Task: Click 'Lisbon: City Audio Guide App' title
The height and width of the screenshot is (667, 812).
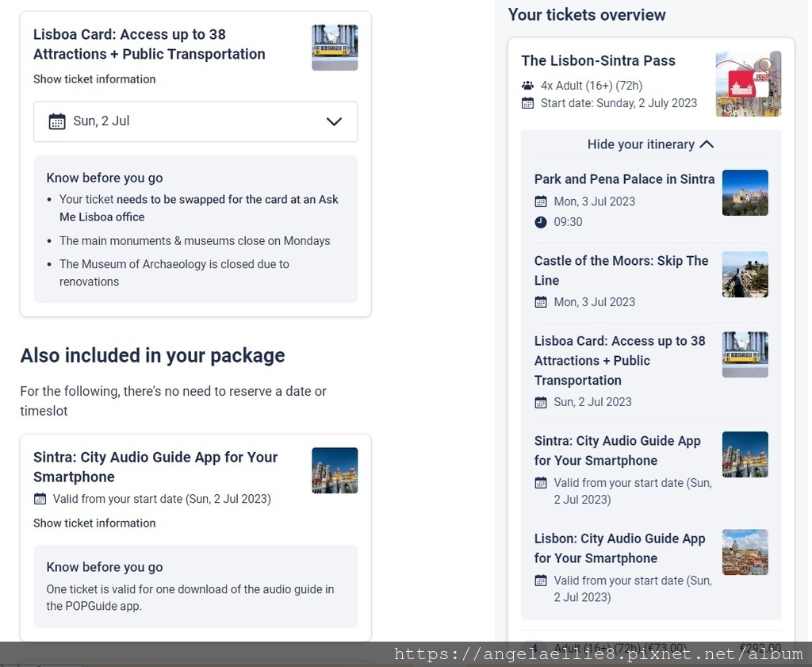Action: point(619,548)
